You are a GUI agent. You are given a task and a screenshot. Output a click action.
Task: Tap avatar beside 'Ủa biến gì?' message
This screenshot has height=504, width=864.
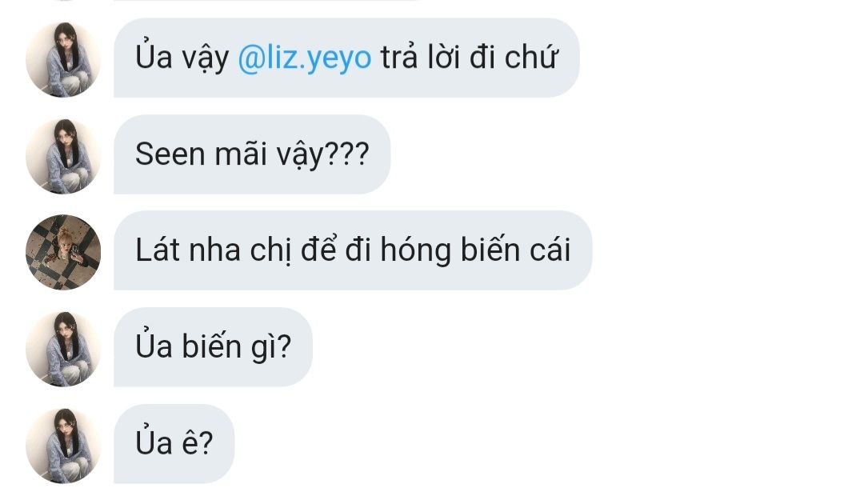63,349
